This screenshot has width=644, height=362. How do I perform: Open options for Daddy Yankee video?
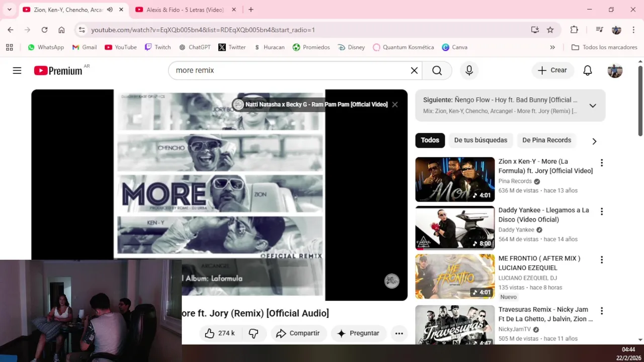click(601, 212)
